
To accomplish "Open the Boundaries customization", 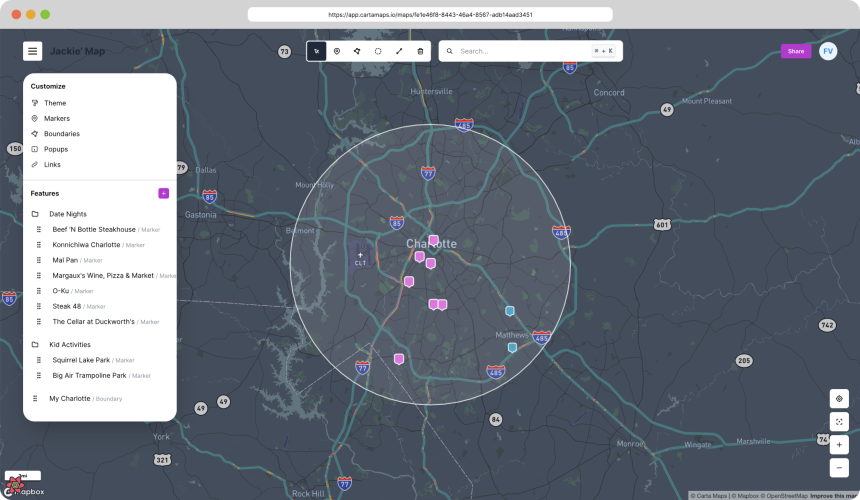I will [61, 133].
